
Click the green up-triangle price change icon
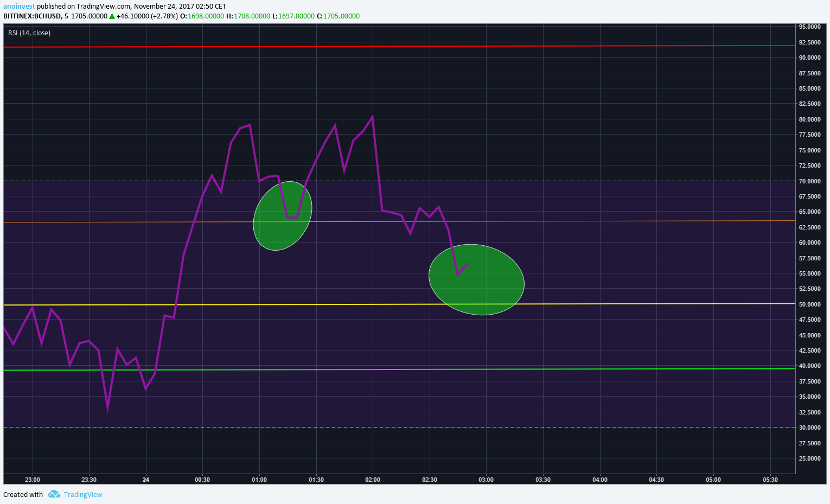tap(112, 16)
